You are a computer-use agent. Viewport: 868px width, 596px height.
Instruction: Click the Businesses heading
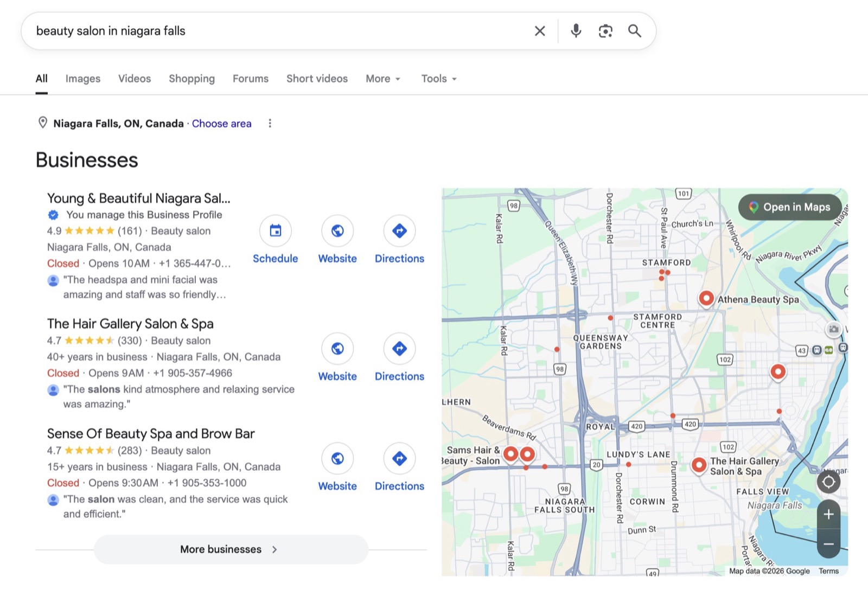tap(87, 160)
